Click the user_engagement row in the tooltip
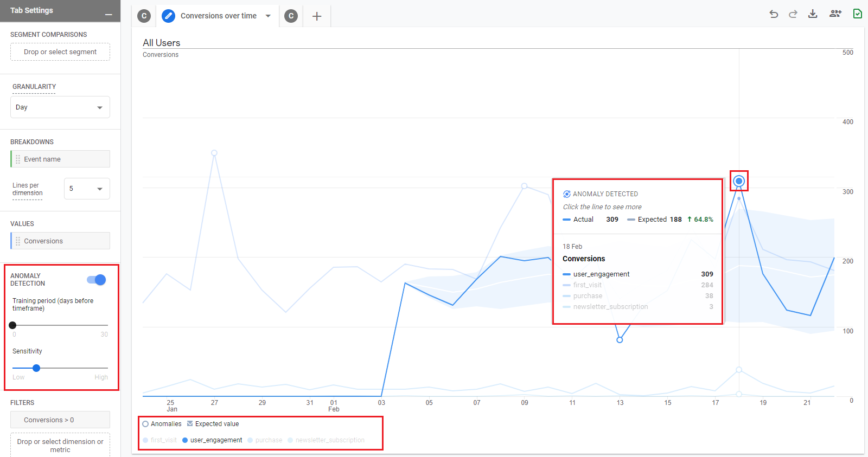Image resolution: width=868 pixels, height=457 pixels. click(x=638, y=274)
